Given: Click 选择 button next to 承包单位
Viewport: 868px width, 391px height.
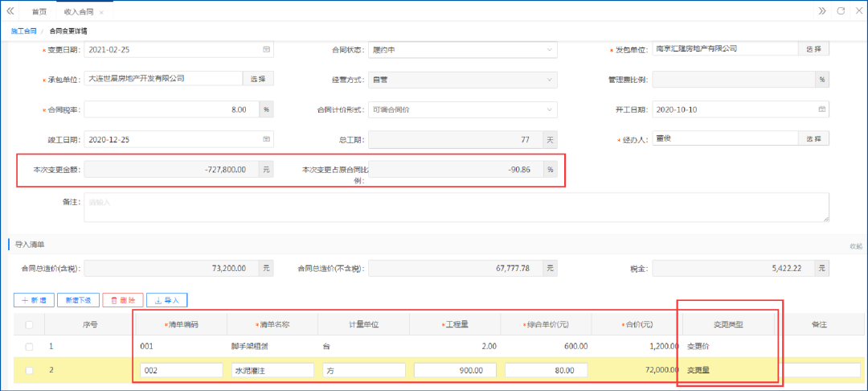Looking at the screenshot, I should pyautogui.click(x=258, y=79).
